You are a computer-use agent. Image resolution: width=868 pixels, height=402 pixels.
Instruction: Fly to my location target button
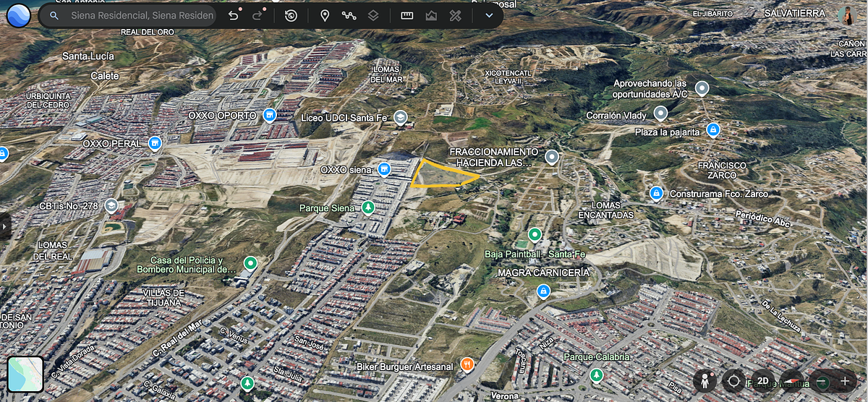[733, 380]
